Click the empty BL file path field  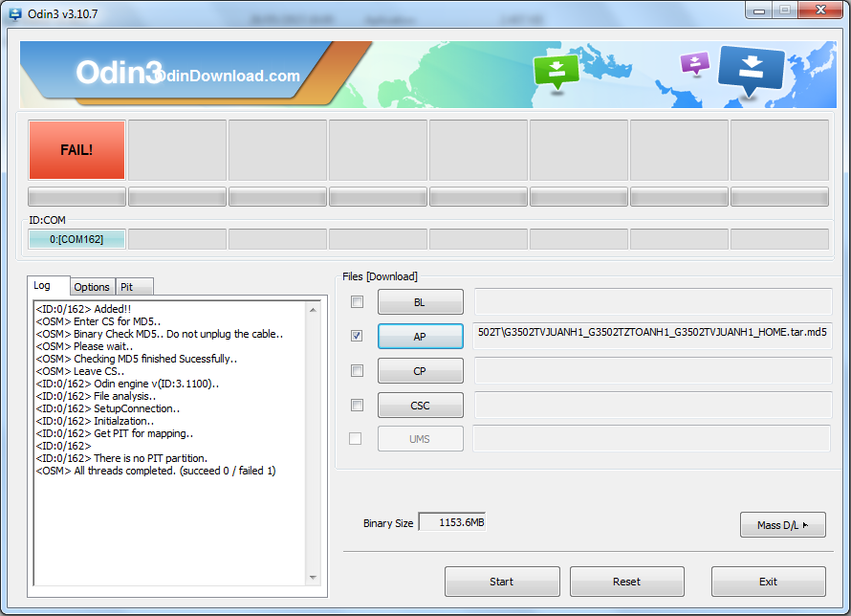coord(653,301)
